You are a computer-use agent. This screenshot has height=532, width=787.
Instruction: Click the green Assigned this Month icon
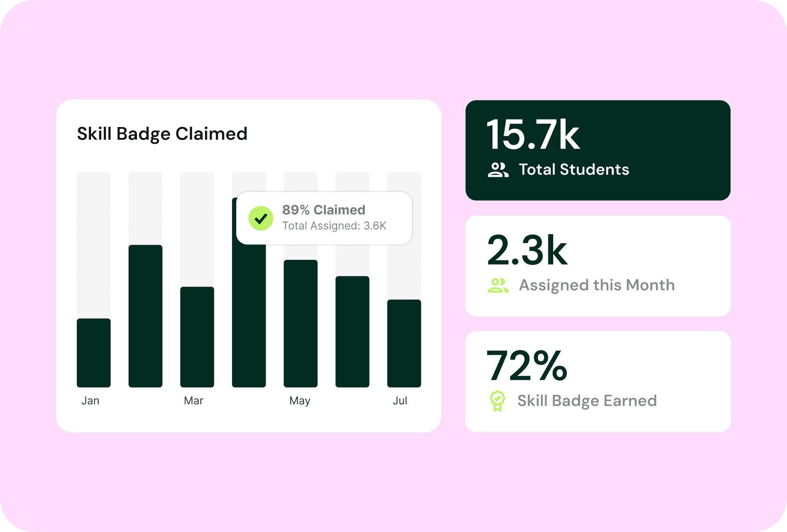pyautogui.click(x=498, y=285)
